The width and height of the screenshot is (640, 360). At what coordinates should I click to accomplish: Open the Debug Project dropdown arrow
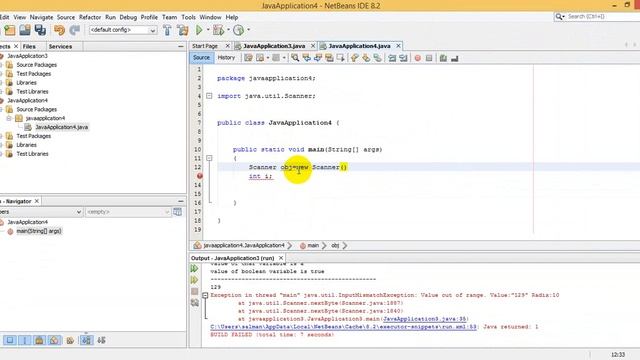228,30
